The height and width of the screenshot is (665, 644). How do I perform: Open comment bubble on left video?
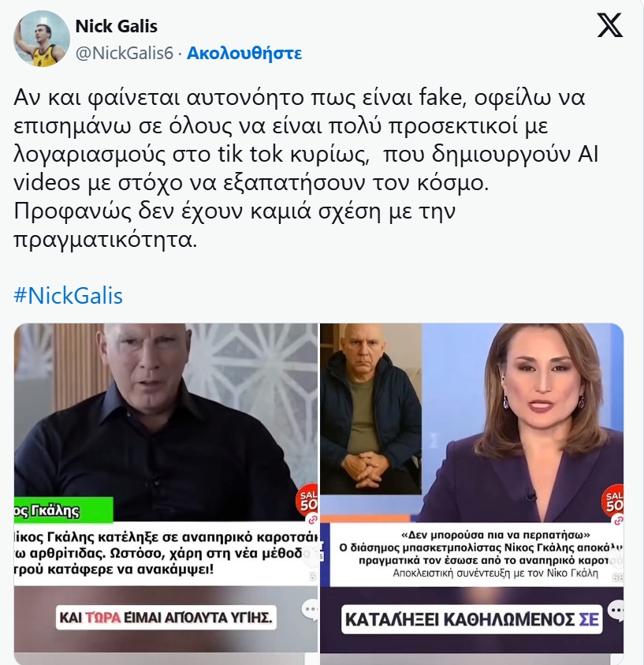[x=310, y=610]
